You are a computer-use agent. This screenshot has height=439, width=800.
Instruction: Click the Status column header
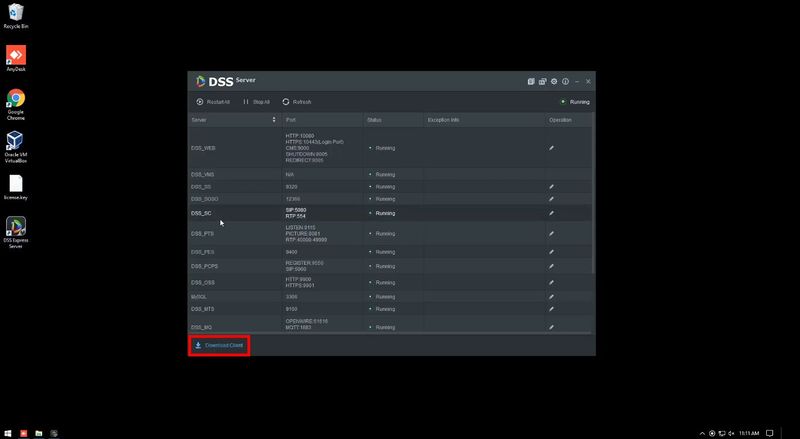pyautogui.click(x=374, y=120)
